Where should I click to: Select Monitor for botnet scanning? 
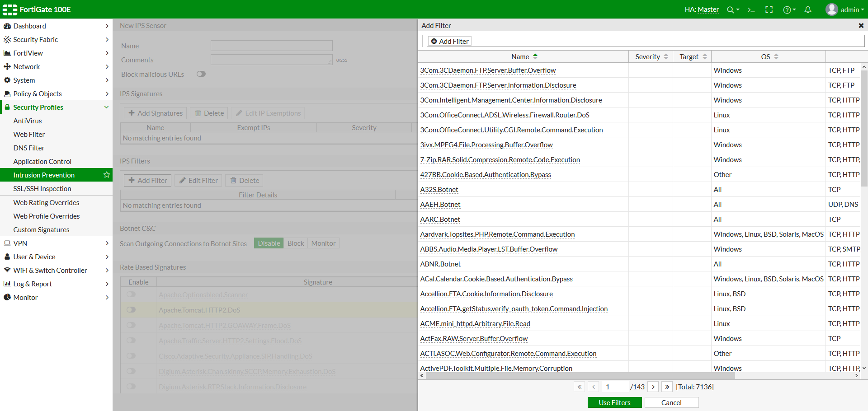pyautogui.click(x=323, y=243)
